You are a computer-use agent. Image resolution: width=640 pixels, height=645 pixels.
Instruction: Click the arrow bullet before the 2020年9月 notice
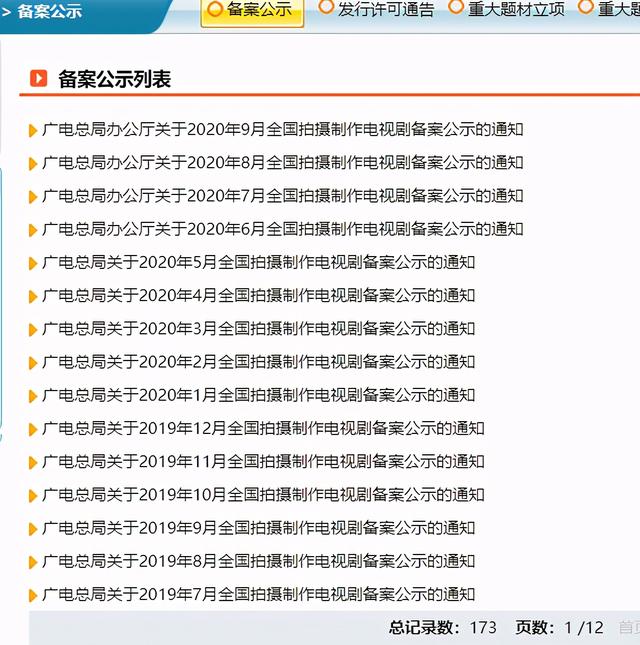click(x=34, y=130)
